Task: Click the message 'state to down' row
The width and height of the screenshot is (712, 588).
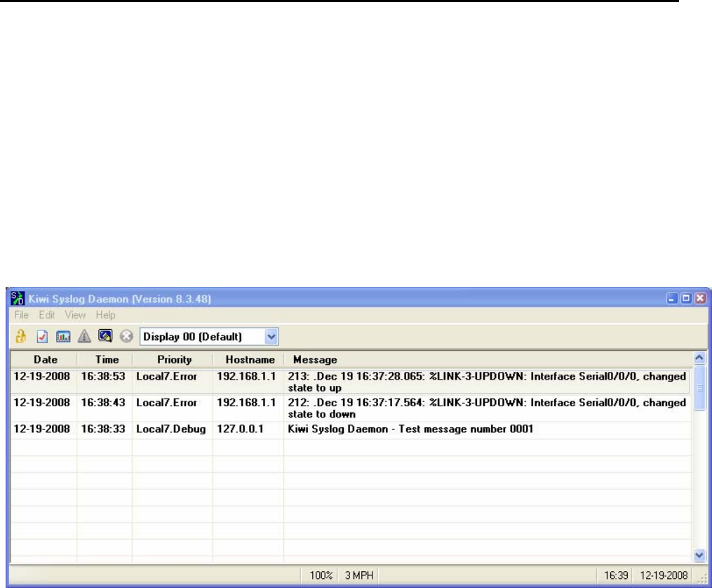Action: pyautogui.click(x=487, y=408)
